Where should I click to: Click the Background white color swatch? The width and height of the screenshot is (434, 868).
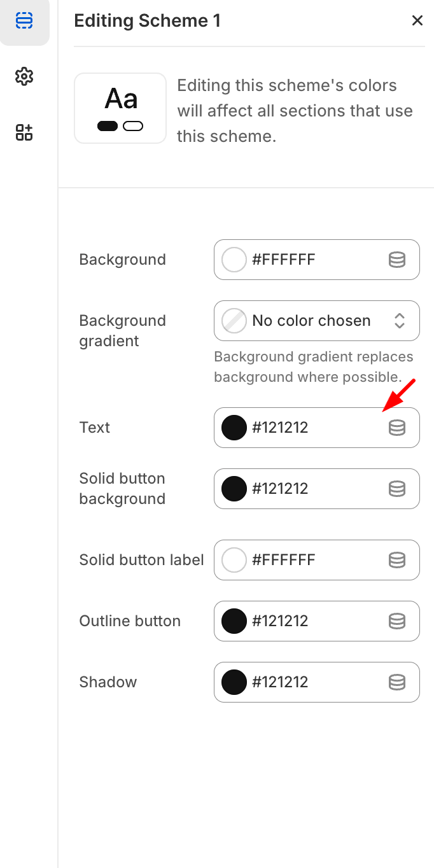234,260
